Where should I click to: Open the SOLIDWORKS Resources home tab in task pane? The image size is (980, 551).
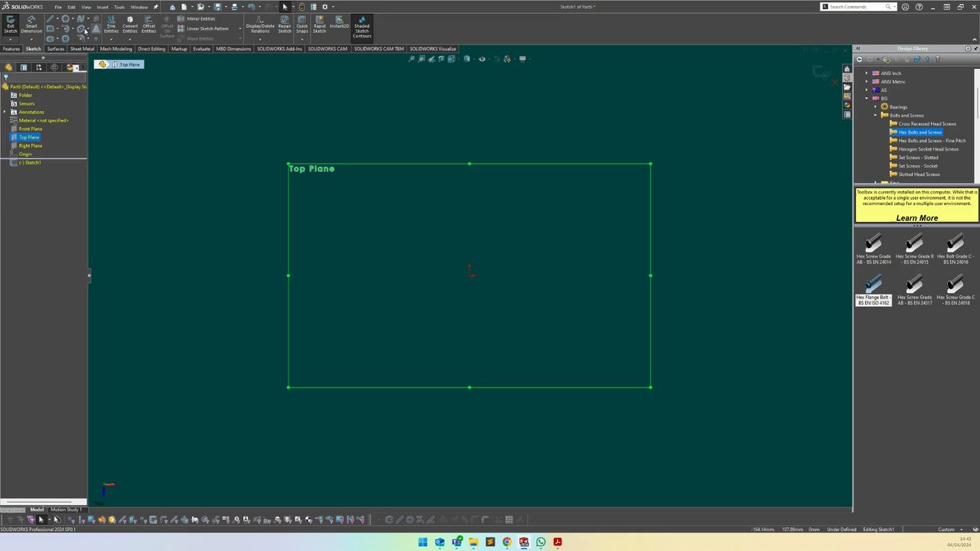(x=847, y=68)
